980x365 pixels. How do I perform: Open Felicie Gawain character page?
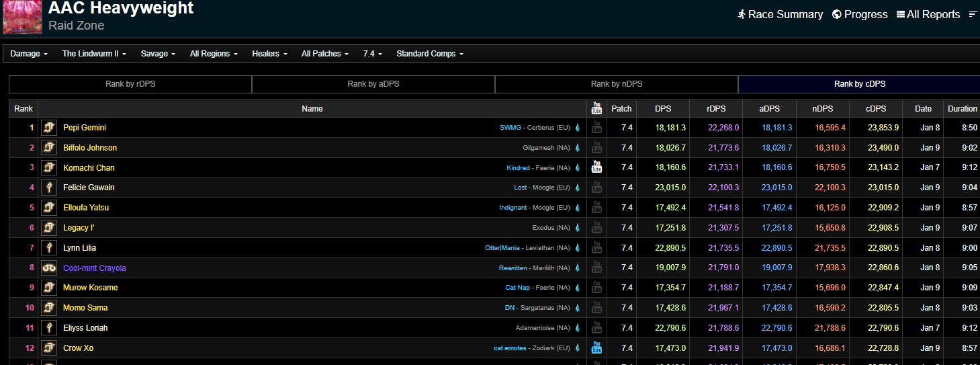(89, 188)
